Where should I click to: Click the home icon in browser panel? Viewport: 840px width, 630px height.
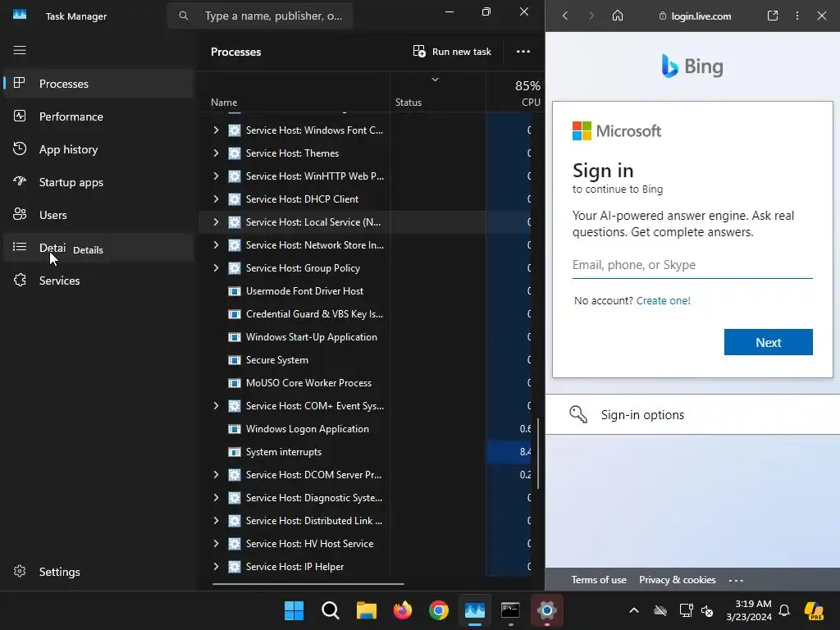click(618, 16)
